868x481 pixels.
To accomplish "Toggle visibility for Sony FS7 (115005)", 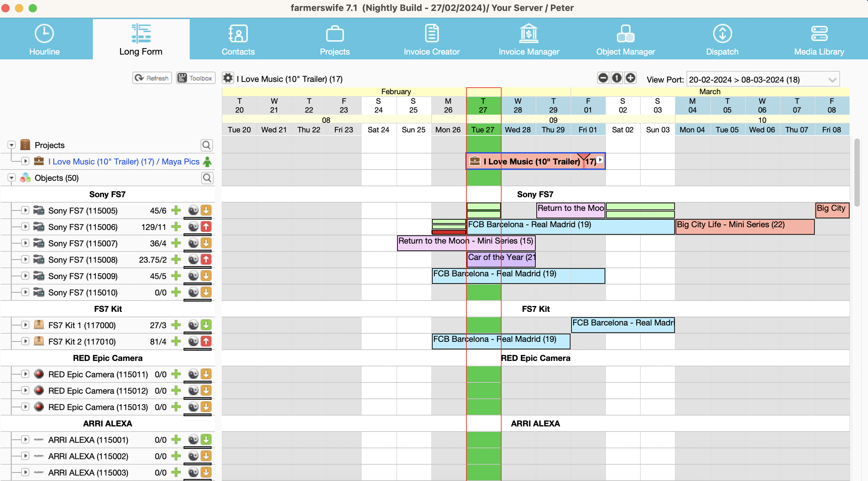I will (22, 210).
